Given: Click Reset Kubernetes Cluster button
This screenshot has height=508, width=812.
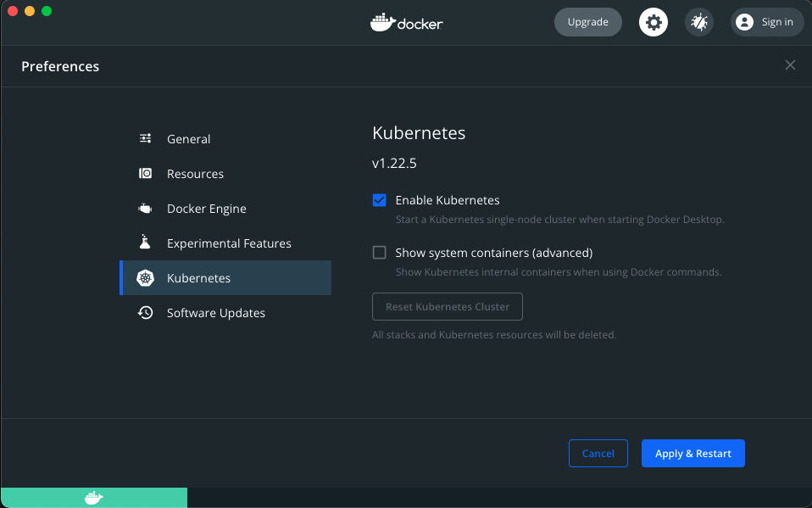Looking at the screenshot, I should [x=448, y=307].
